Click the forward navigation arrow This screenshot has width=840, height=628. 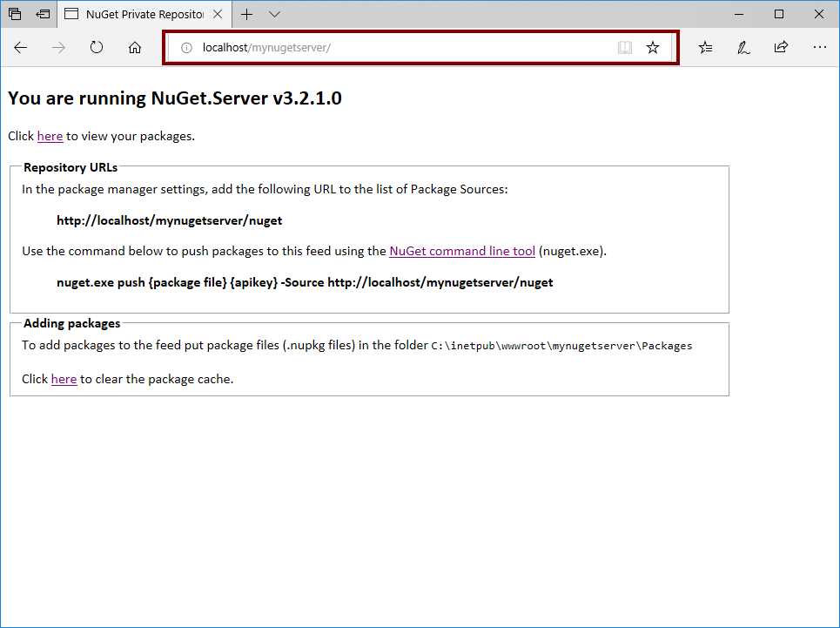(58, 48)
